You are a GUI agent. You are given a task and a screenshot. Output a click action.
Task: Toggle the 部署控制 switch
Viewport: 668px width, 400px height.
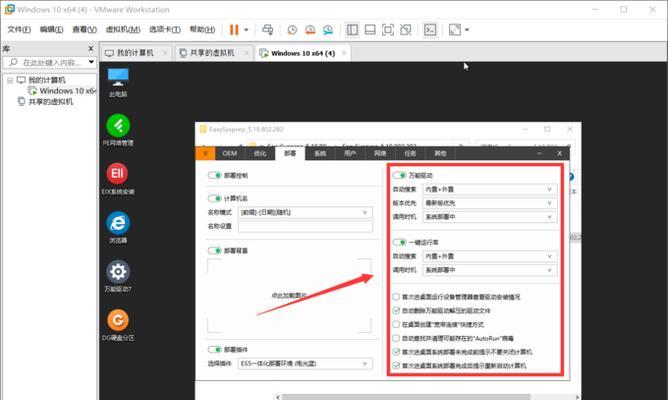point(214,175)
